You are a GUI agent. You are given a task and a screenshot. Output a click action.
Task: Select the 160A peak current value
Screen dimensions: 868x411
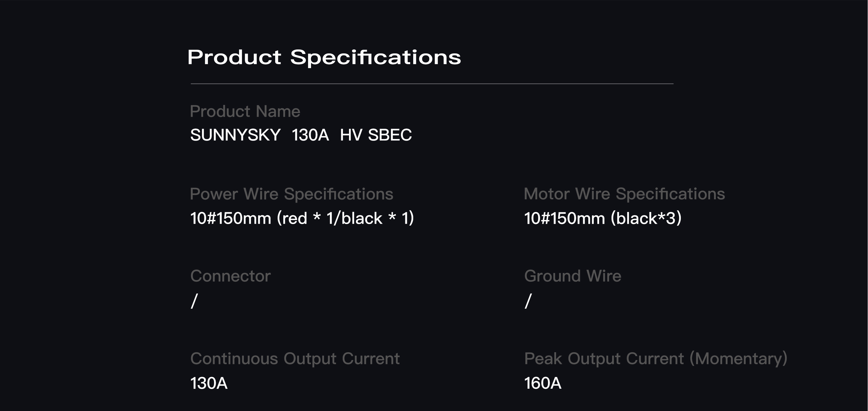click(x=543, y=383)
